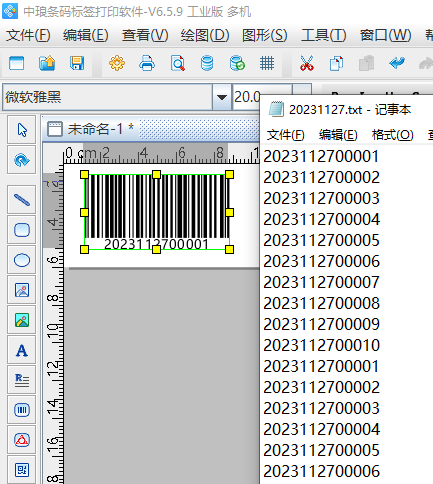This screenshot has width=433, height=484.
Task: Open the 工具(T) menu
Action: pos(324,35)
